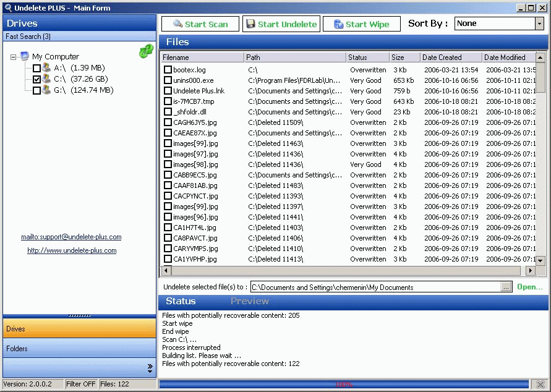Click the green refresh drives icon

pyautogui.click(x=146, y=51)
